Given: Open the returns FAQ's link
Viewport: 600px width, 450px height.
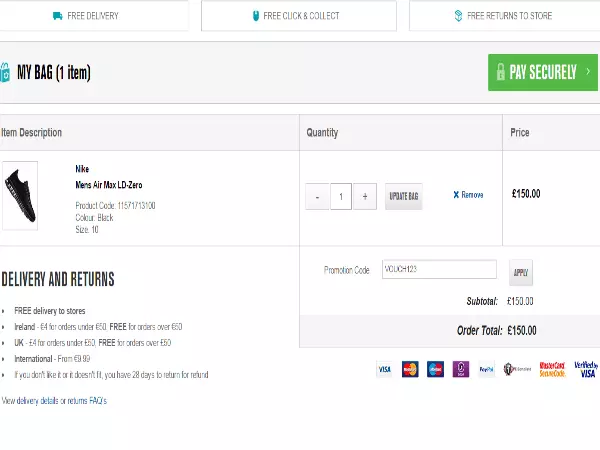Looking at the screenshot, I should (x=87, y=401).
